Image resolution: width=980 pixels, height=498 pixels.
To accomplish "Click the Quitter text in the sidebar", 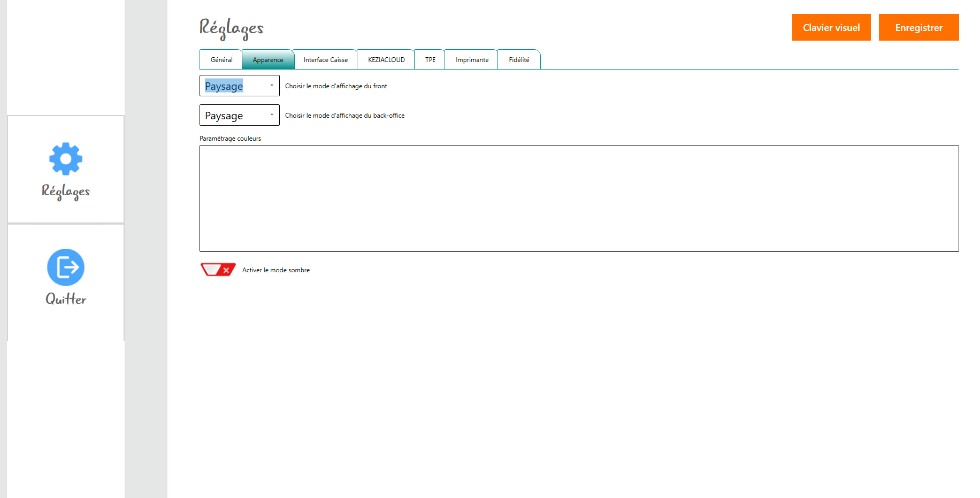I will [x=66, y=299].
